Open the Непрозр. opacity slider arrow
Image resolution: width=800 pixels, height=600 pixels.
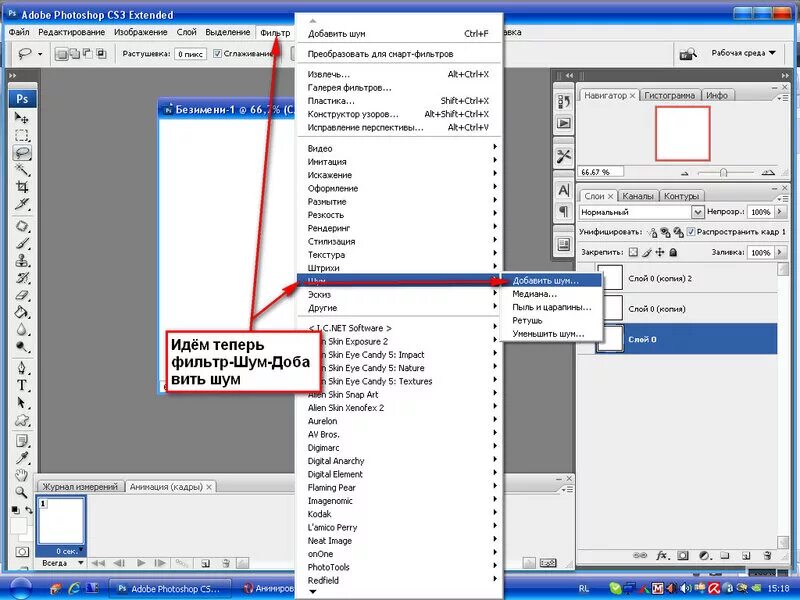(780, 212)
